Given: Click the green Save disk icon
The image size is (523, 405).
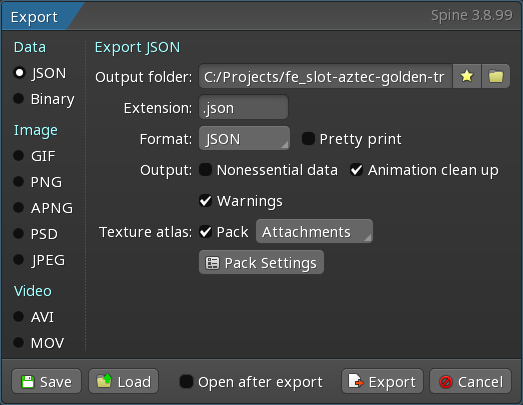Looking at the screenshot, I should tap(28, 382).
